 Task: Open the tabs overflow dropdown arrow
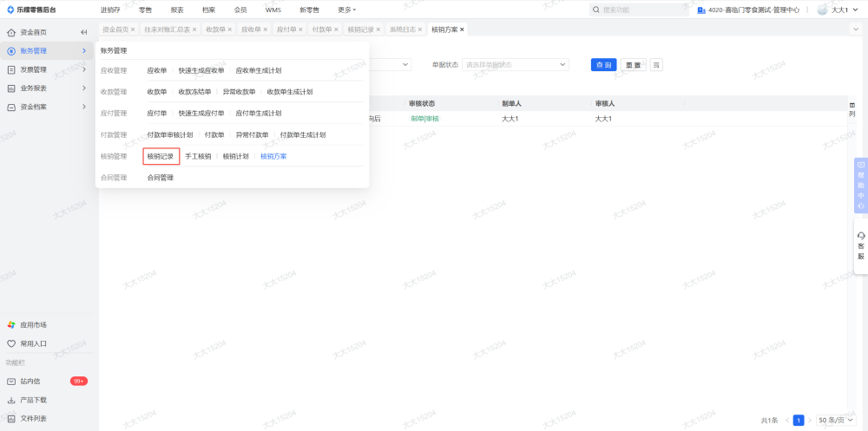[x=855, y=29]
